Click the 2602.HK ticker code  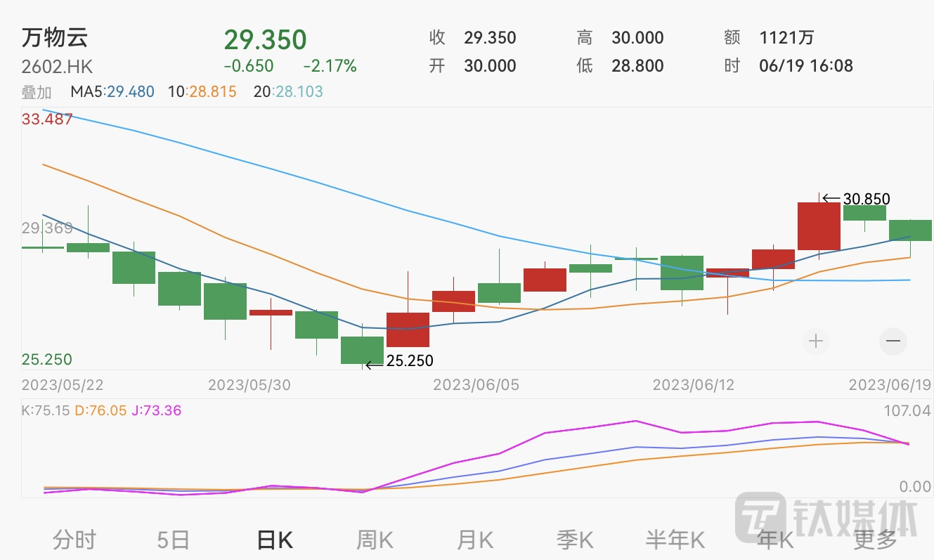pos(57,67)
